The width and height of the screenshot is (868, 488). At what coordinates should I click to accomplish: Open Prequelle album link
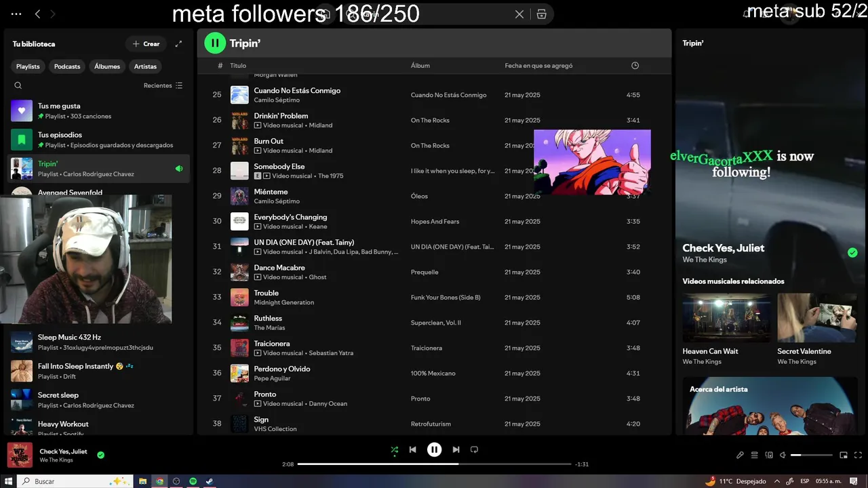[425, 272]
